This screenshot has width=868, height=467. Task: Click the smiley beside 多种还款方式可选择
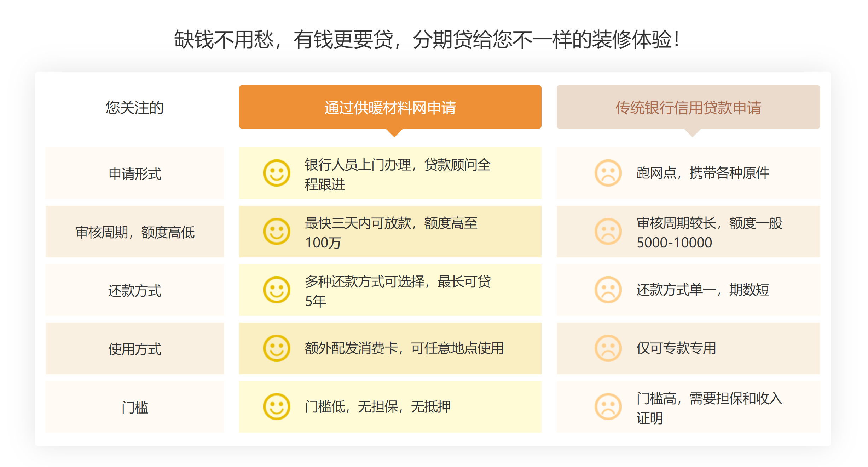[x=277, y=290]
